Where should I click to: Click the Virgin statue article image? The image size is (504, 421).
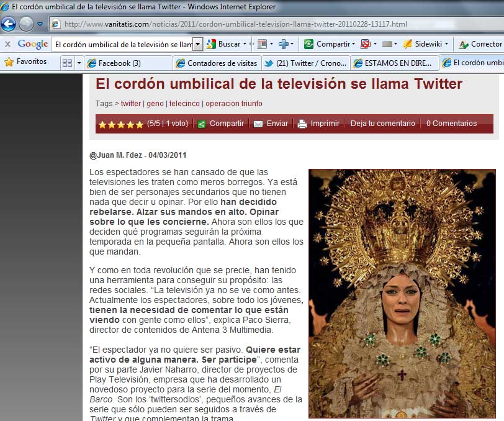[x=402, y=293]
